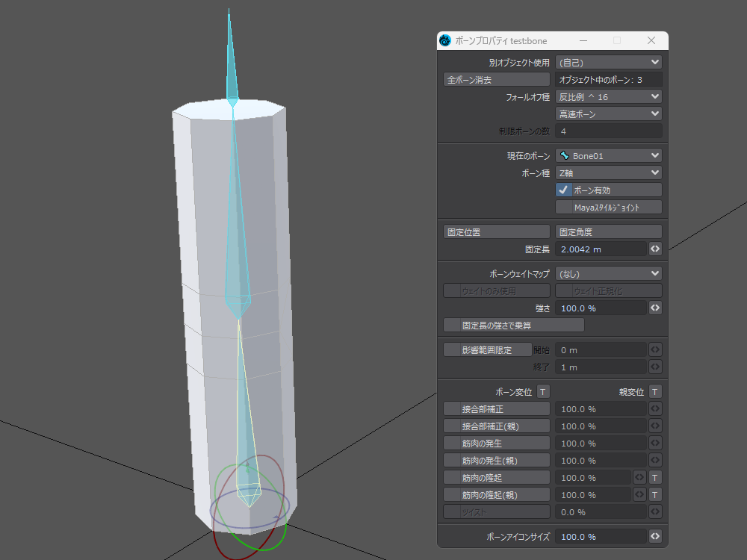Click the slider arrows next to 強さ field
Screen dimensions: 747x560
tap(655, 308)
